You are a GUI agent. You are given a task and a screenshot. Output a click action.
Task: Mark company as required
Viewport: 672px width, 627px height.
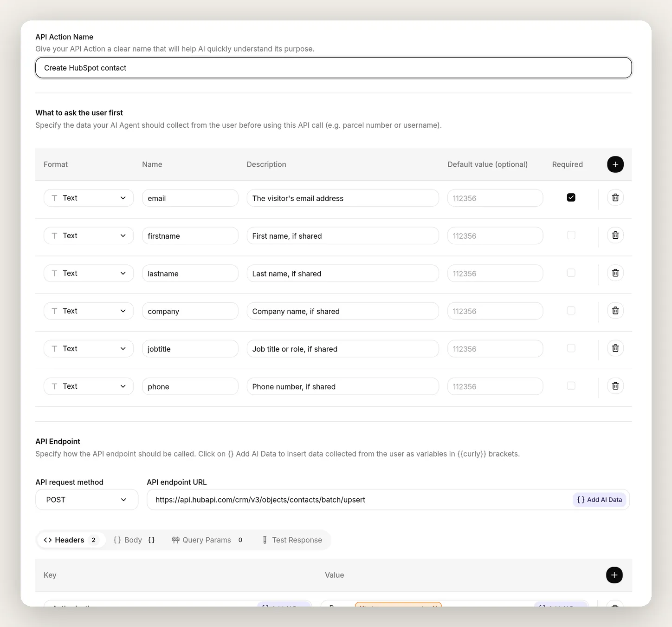point(571,310)
